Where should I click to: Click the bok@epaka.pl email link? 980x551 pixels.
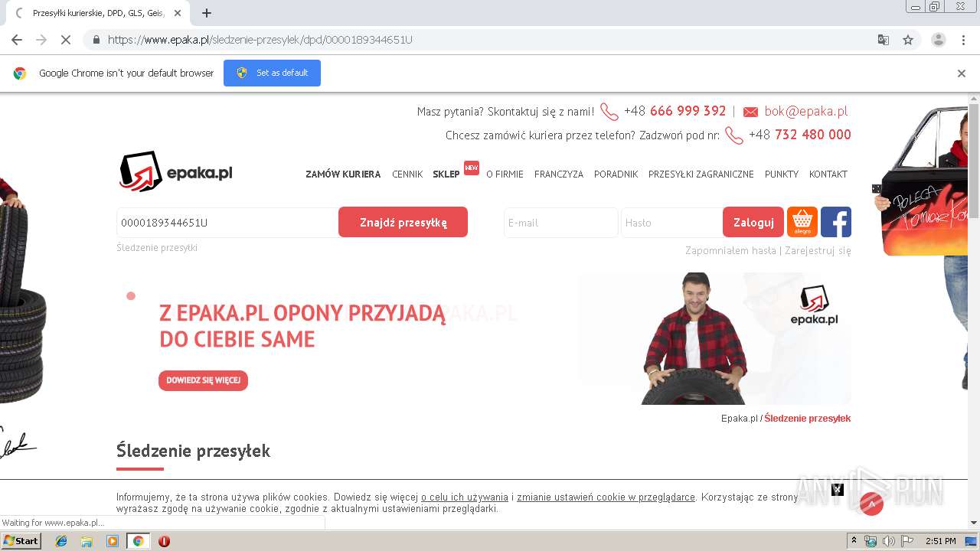(806, 111)
